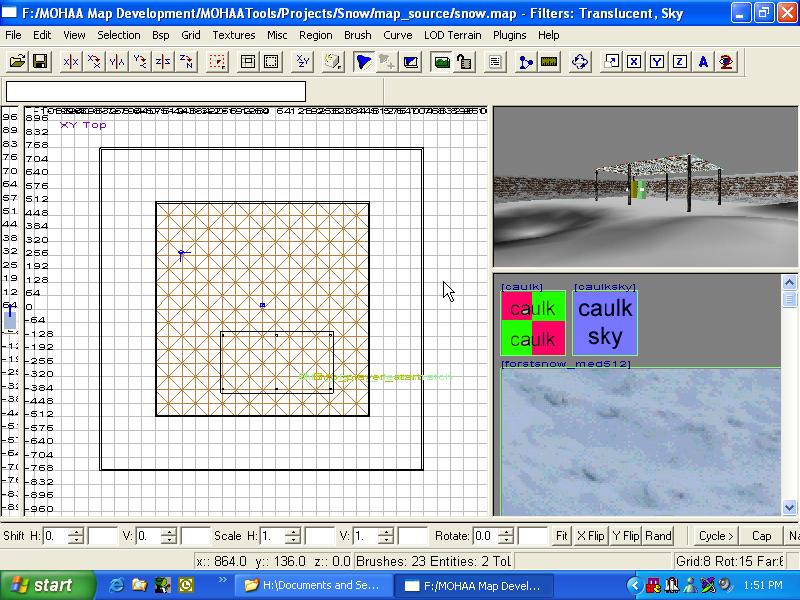Select the caulksky texture swatch

coord(604,324)
